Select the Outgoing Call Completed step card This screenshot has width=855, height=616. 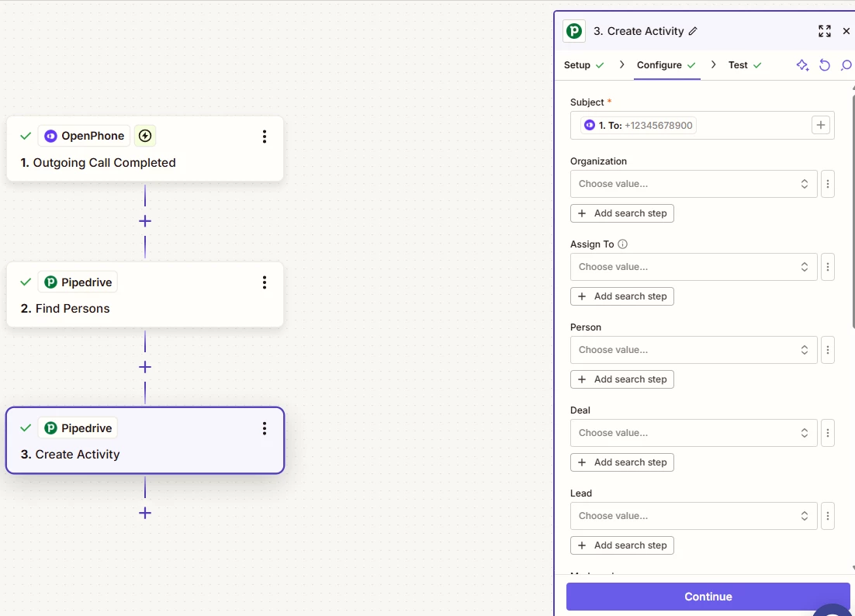tap(145, 148)
